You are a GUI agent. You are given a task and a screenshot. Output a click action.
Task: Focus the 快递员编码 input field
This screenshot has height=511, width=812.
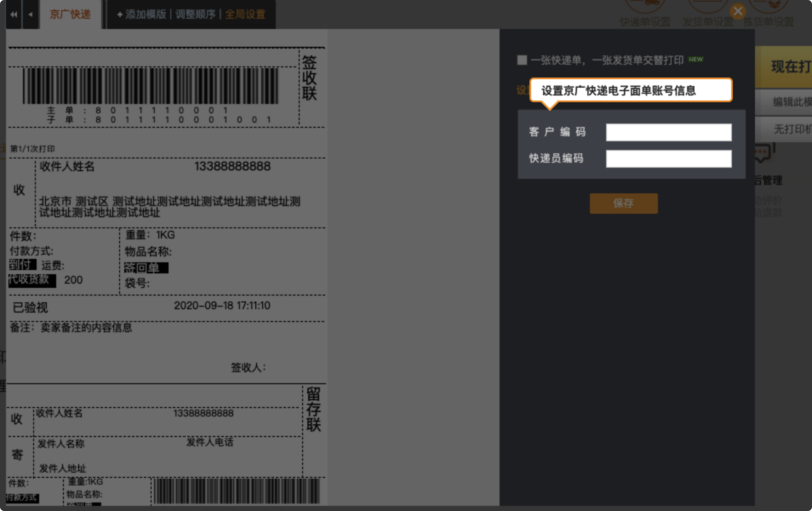click(669, 159)
